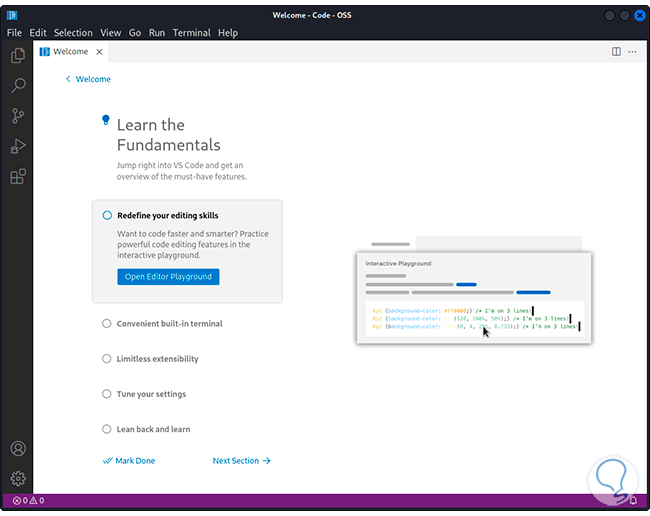Image resolution: width=650 pixels, height=516 pixels.
Task: Close the Code - OSS window
Action: click(x=640, y=15)
